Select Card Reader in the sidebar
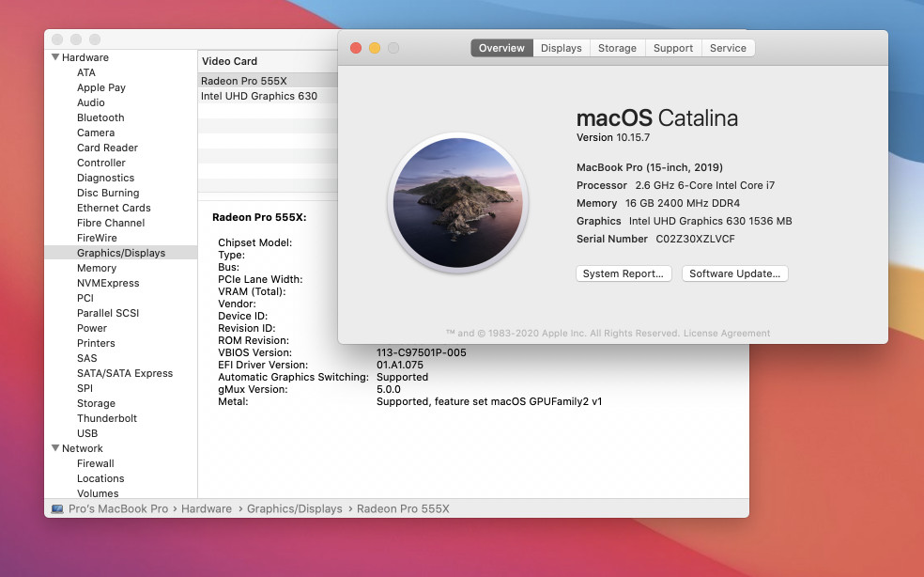 point(107,148)
